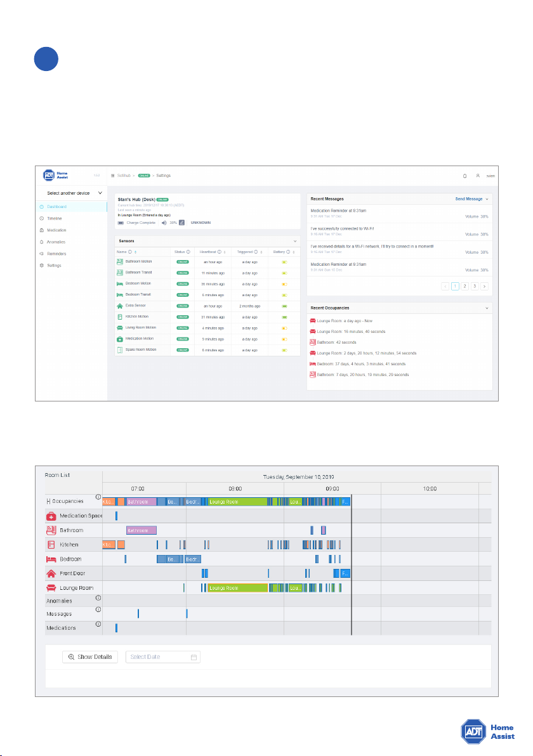Open the Send Message dropdown arrow
This screenshot has width=533, height=756.
tap(487, 199)
